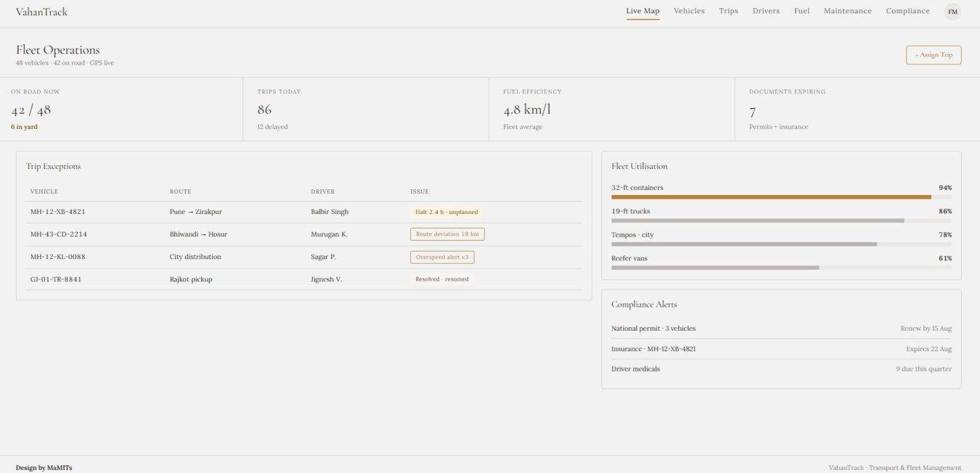Click the Route deviation 18 km badge

[447, 234]
